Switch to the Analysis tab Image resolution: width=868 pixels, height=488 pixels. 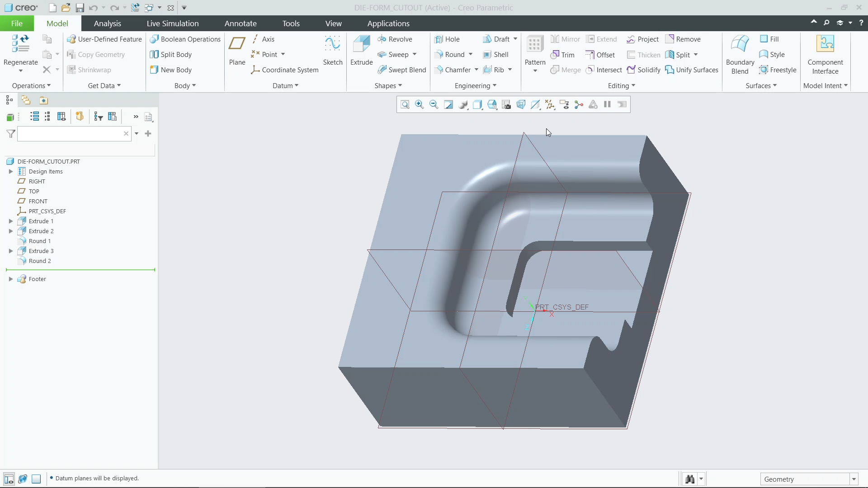107,23
